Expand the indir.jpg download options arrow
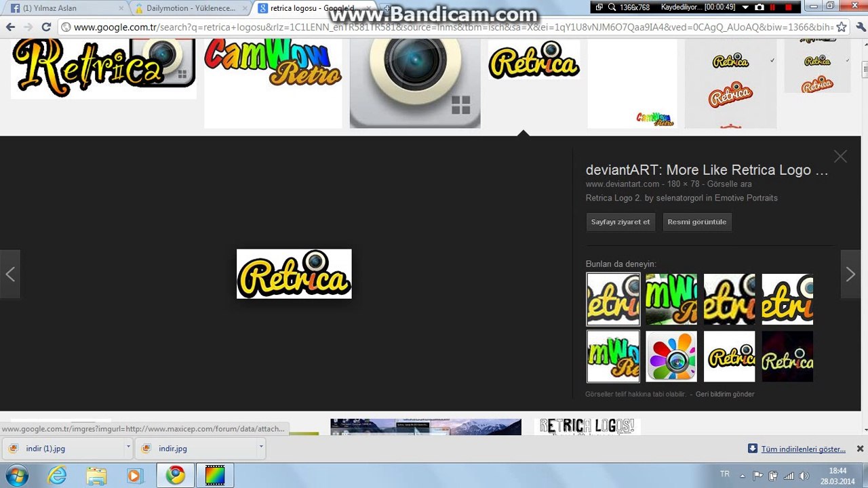868x488 pixels. (x=260, y=449)
